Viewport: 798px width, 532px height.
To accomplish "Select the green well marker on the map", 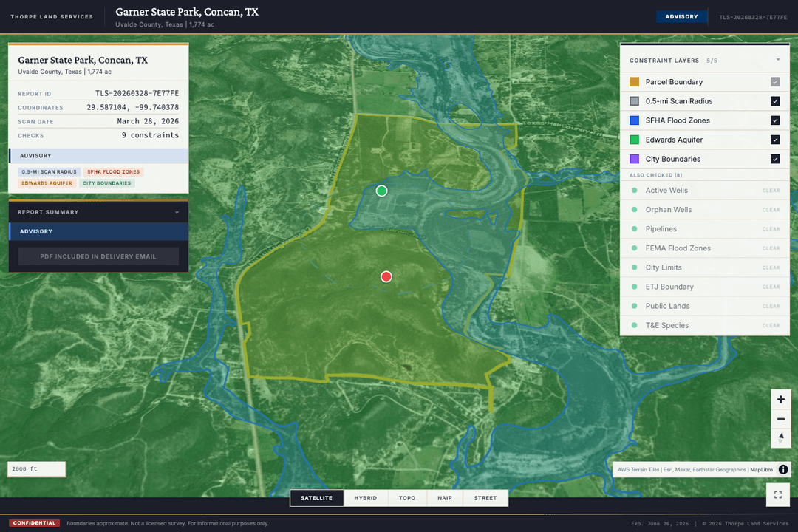I will click(x=381, y=191).
